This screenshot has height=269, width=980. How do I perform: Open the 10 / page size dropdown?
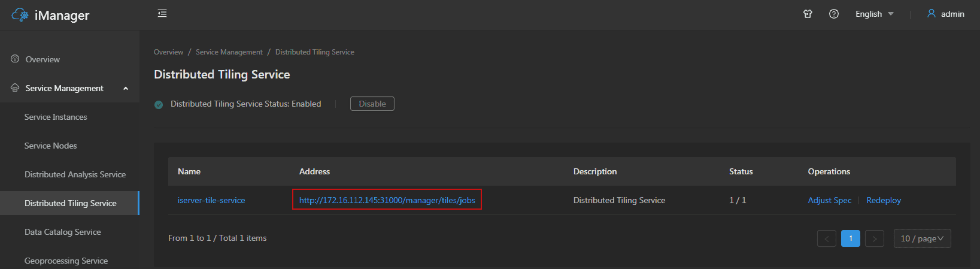click(922, 238)
